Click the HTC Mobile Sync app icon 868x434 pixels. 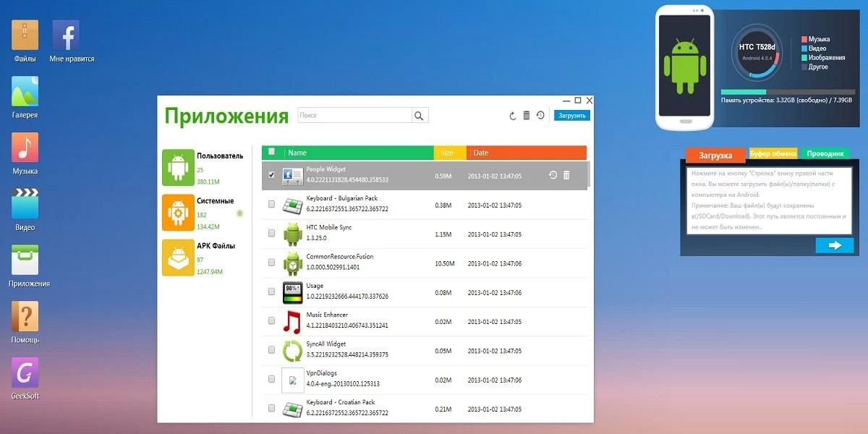[x=292, y=234]
